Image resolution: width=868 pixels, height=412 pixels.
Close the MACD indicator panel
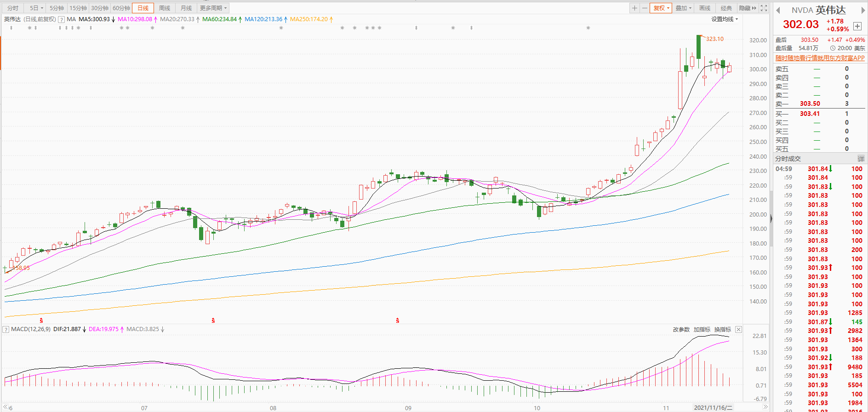click(738, 329)
